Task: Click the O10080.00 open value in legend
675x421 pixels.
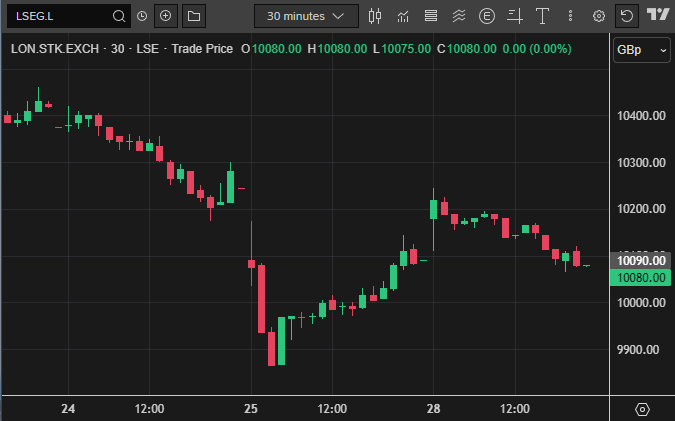Action: [271, 49]
